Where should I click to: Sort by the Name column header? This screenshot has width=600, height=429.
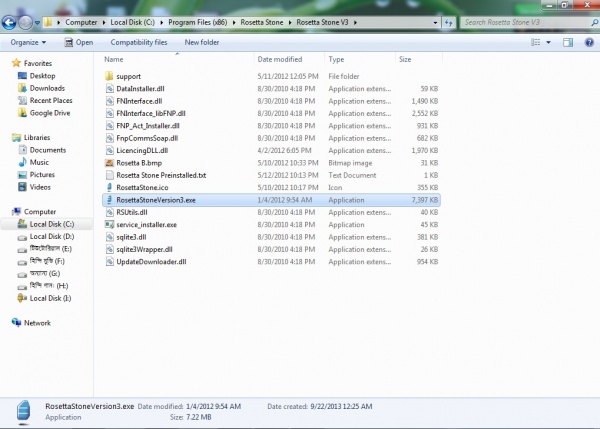[114, 59]
